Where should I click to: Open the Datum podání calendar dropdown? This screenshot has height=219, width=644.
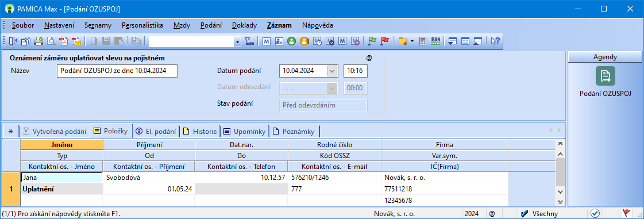pyautogui.click(x=332, y=71)
